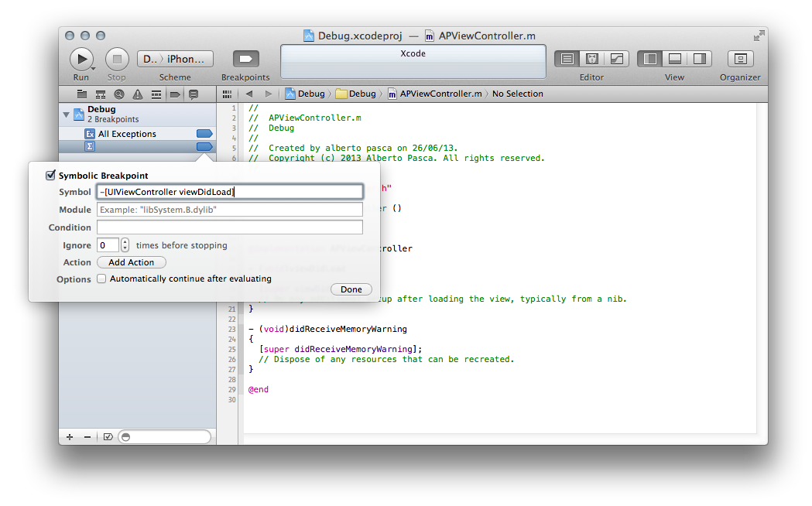Image resolution: width=812 pixels, height=506 pixels.
Task: Toggle full screen with corner arrows
Action: (x=759, y=36)
